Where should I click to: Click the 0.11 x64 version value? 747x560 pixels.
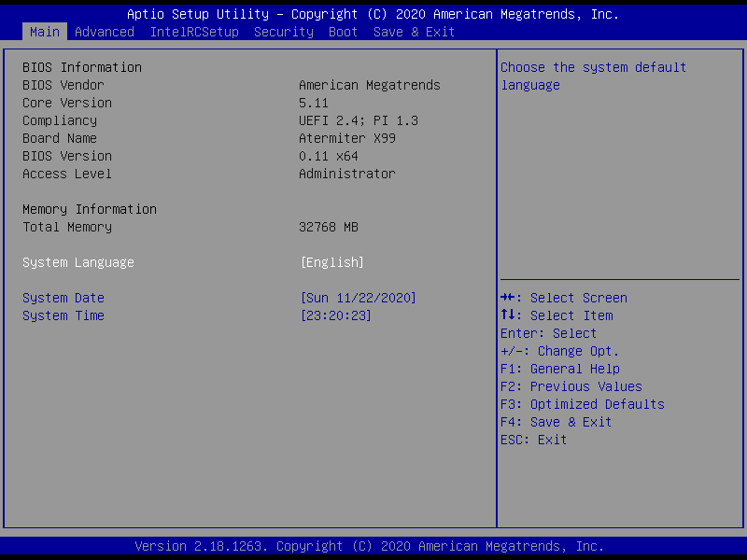coord(329,156)
